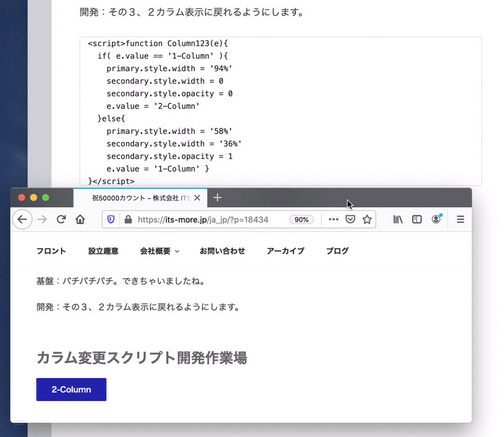
Task: Toggle the Firefox sidebar view
Action: tap(417, 219)
